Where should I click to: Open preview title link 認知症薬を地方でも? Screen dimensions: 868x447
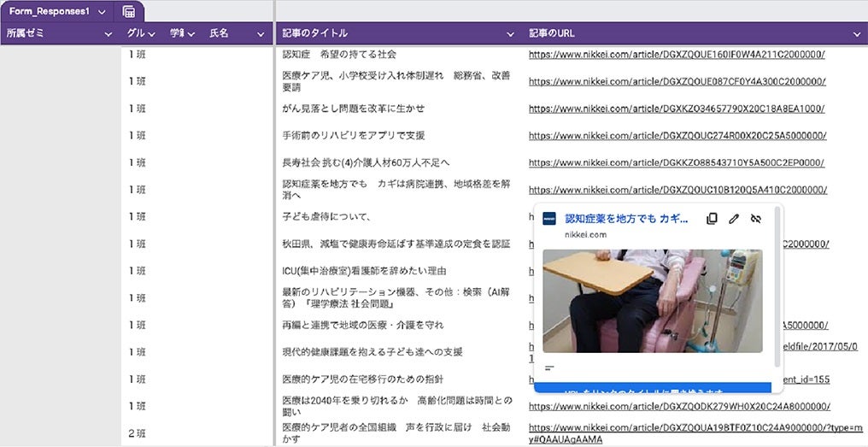click(x=626, y=219)
